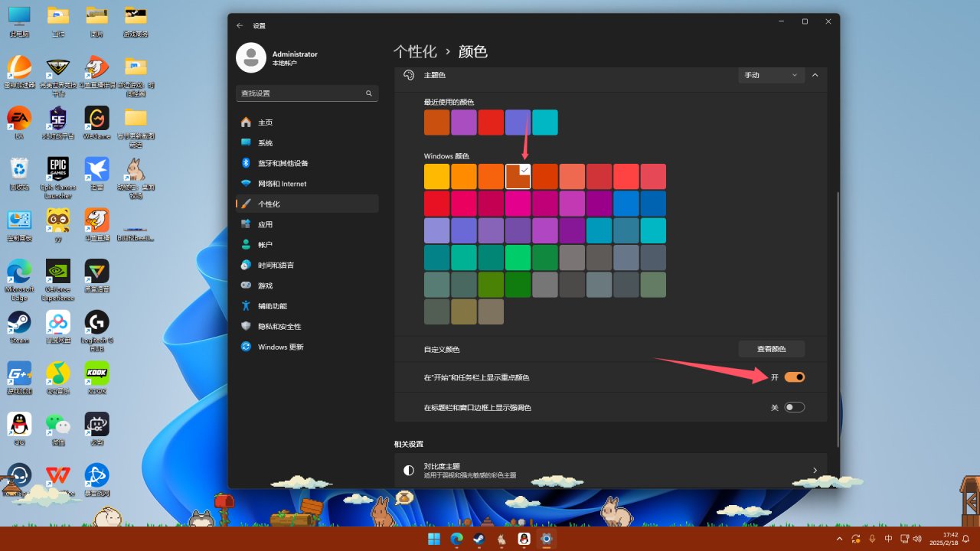
Task: Open 网络和 Internet settings category
Action: pyautogui.click(x=307, y=184)
